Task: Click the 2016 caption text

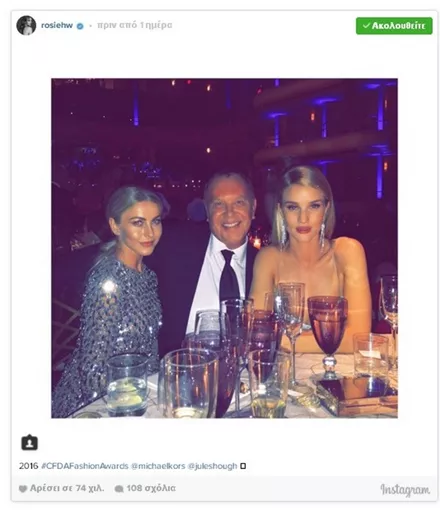Action: coord(29,466)
